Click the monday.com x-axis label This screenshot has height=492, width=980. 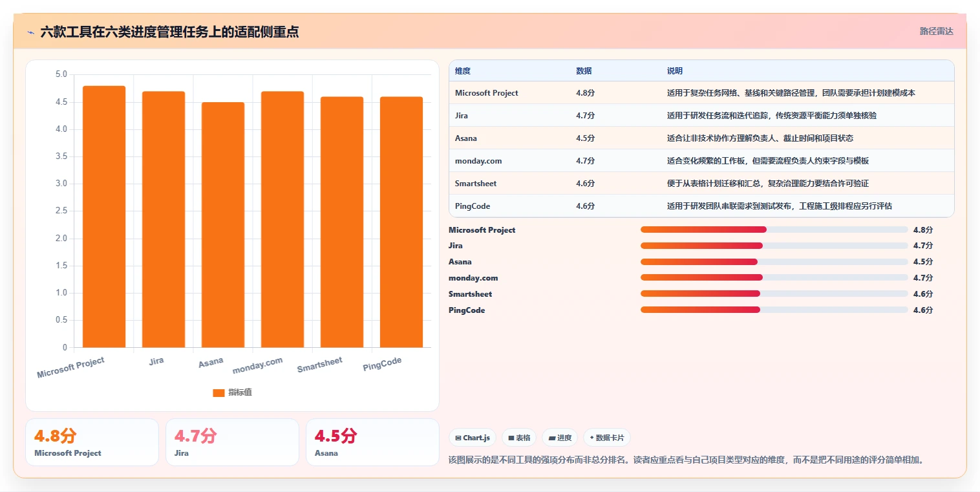[258, 365]
